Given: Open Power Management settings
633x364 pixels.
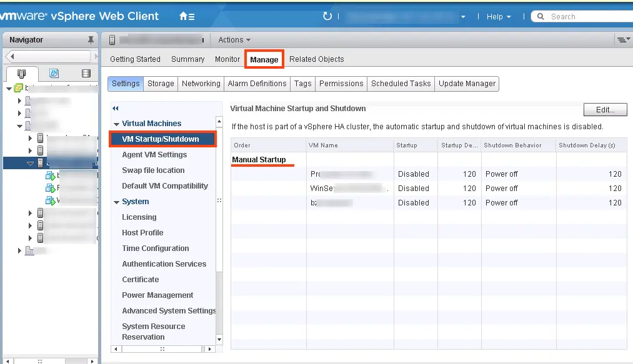Looking at the screenshot, I should click(157, 295).
